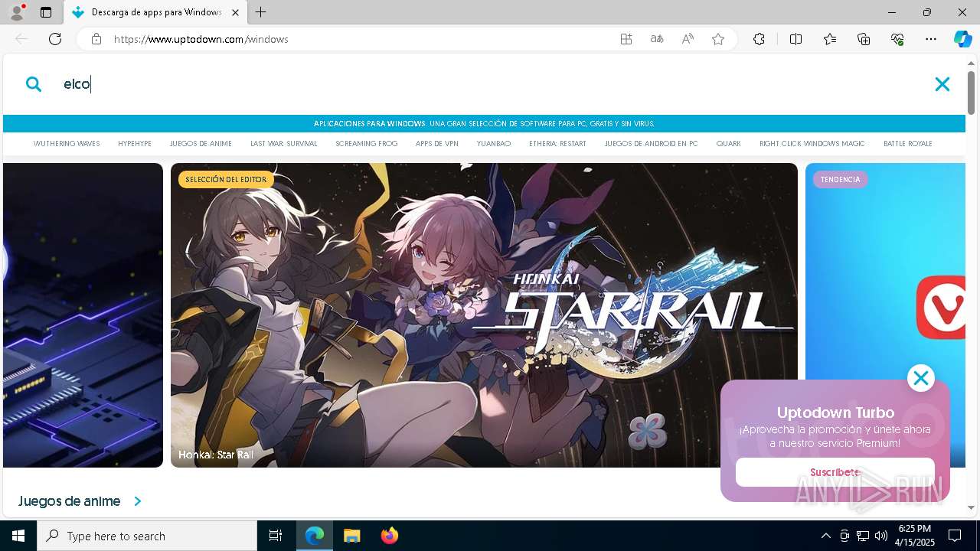Close the Uptodown tab

(235, 12)
